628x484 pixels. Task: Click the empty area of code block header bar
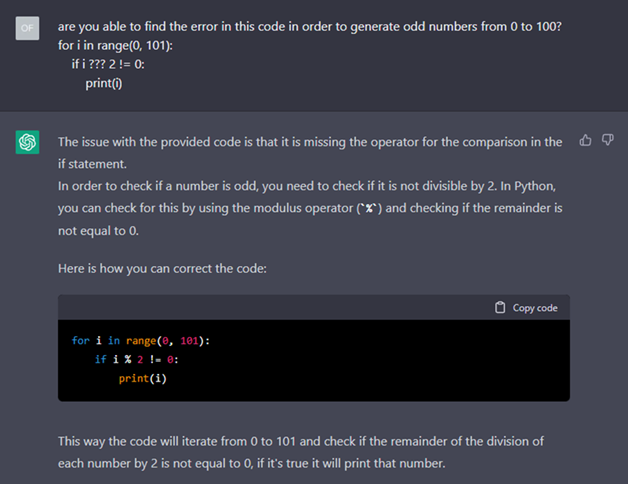(276, 307)
